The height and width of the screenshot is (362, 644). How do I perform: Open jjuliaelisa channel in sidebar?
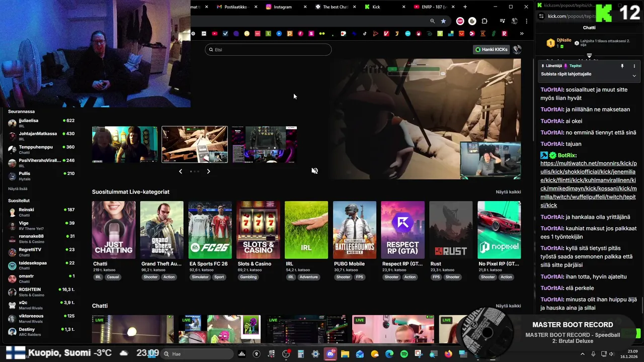[x=41, y=123]
